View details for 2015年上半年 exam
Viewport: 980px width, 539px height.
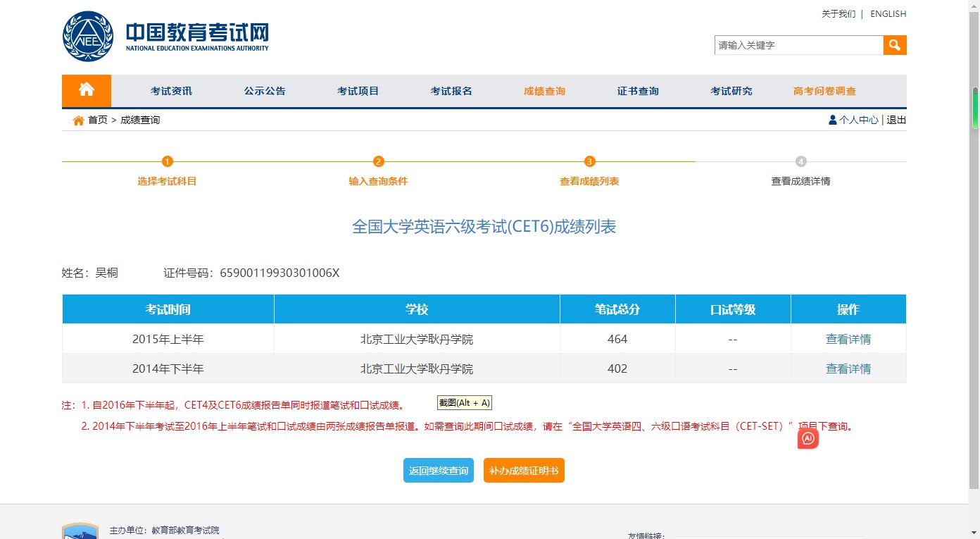click(848, 339)
